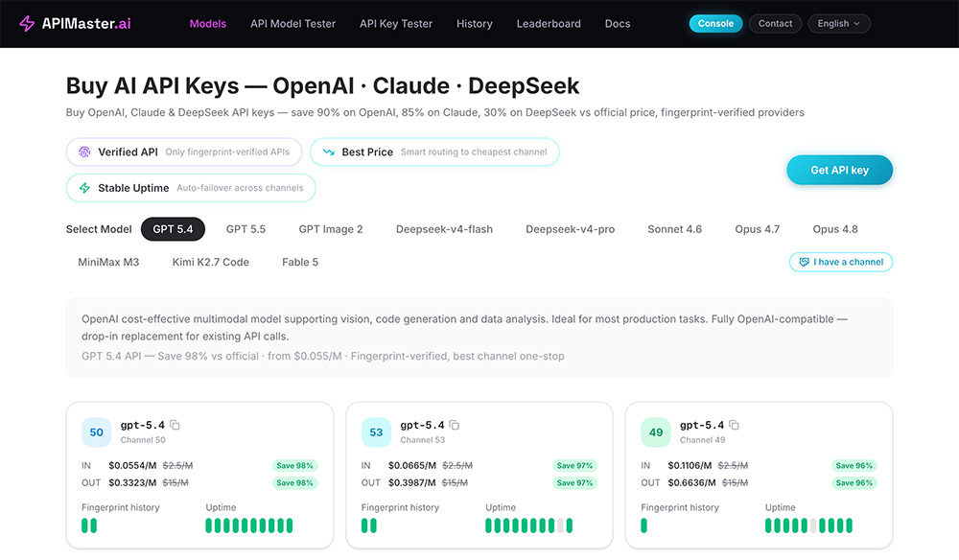
Task: Click the Channel 53 label text
Action: coord(423,440)
